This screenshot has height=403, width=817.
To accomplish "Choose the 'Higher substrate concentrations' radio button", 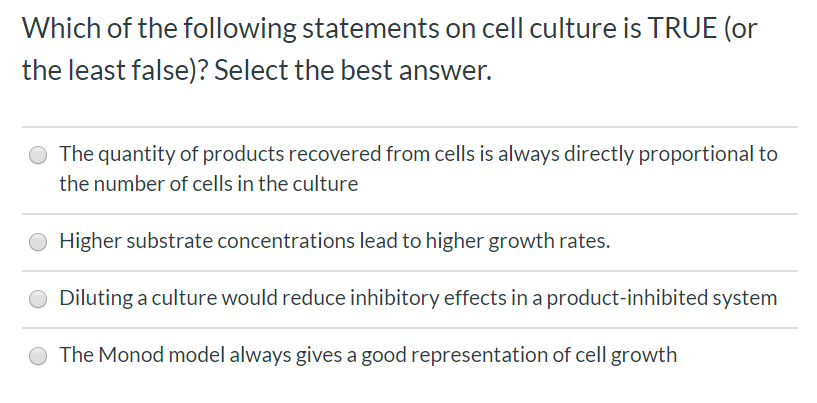I will [38, 242].
